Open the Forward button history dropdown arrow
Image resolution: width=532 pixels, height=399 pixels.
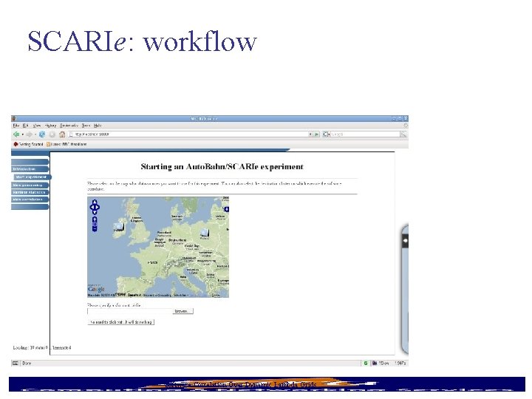click(x=35, y=134)
